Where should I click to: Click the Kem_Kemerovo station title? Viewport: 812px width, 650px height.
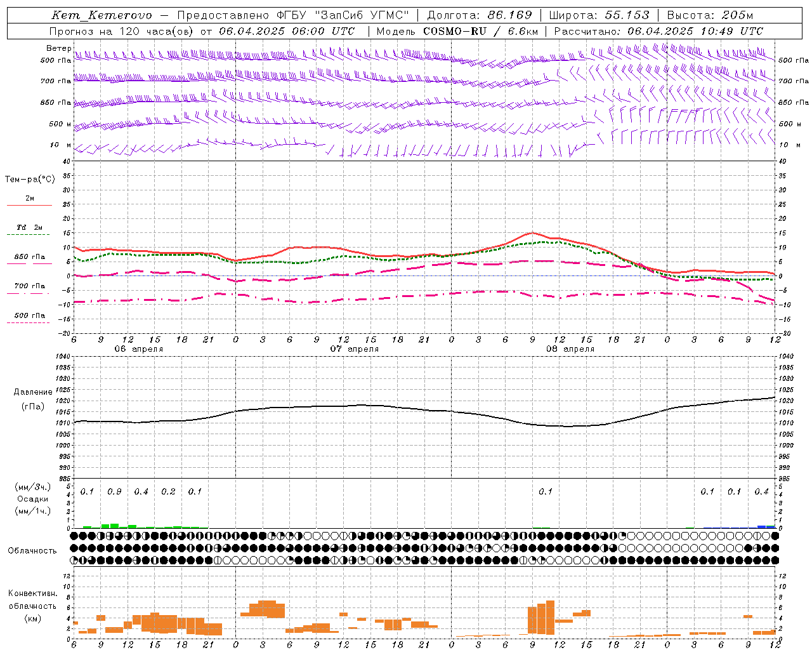tap(102, 15)
